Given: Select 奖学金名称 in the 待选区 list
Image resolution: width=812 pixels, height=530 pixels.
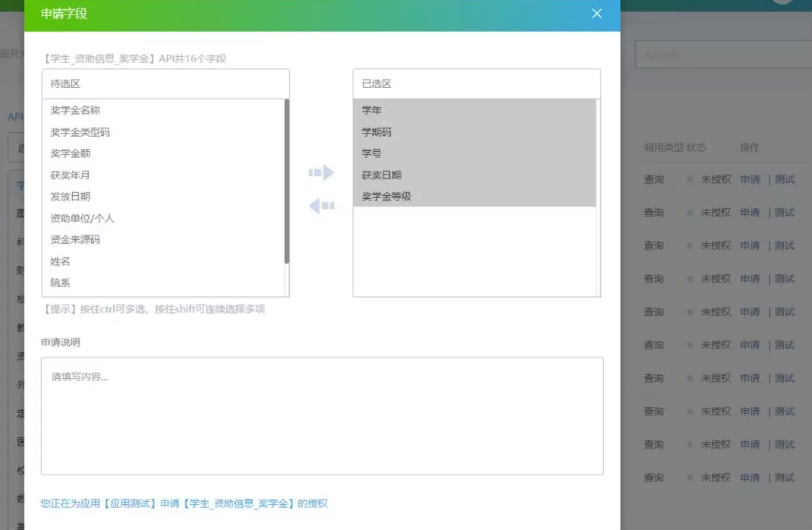Looking at the screenshot, I should pyautogui.click(x=163, y=110).
